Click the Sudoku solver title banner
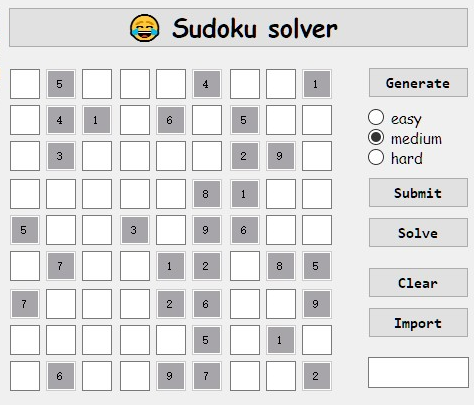 point(238,28)
